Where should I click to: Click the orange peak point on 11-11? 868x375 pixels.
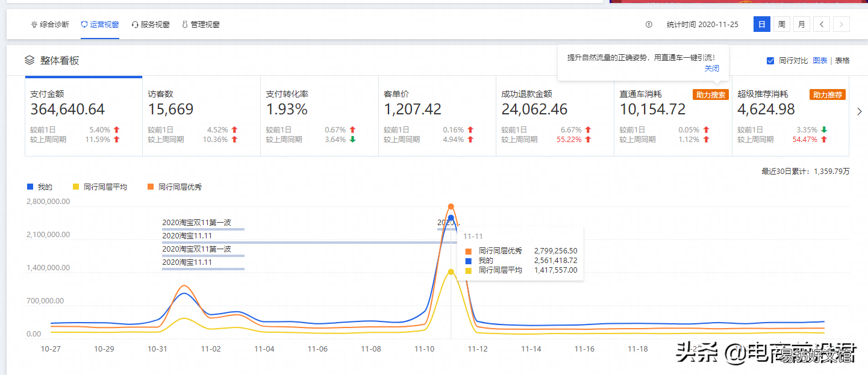click(451, 206)
